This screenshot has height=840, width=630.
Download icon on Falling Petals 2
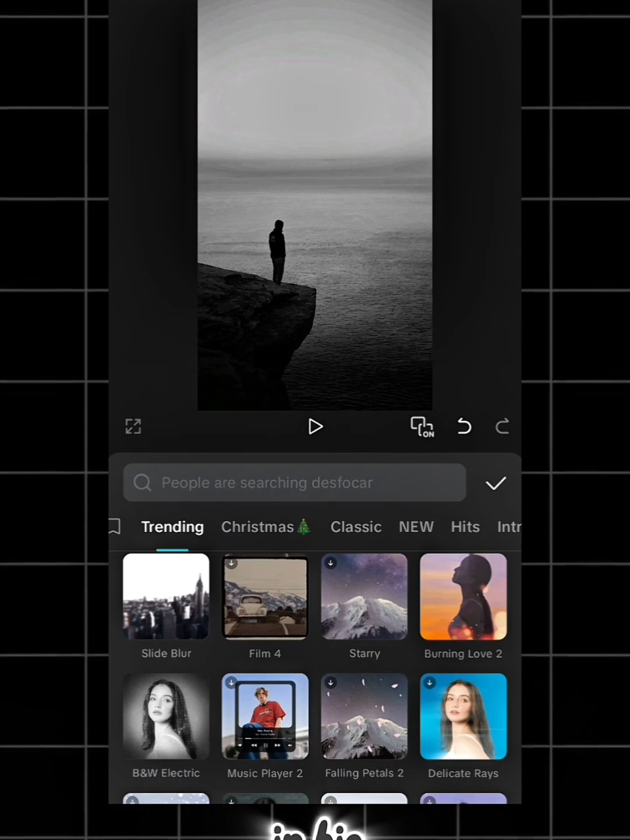click(x=331, y=682)
